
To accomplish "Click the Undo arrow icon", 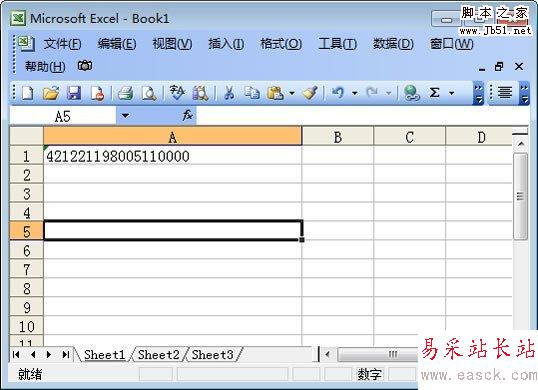I will click(338, 93).
